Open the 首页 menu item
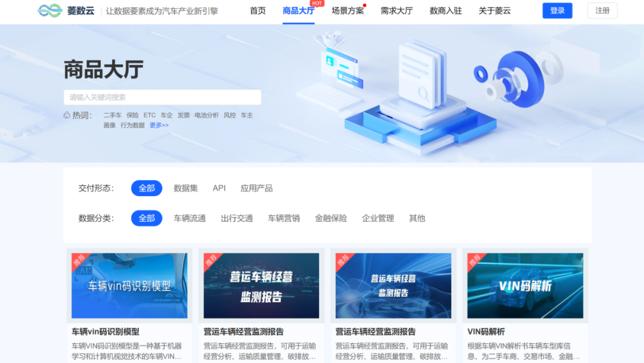Image resolution: width=644 pixels, height=363 pixels. (x=258, y=11)
